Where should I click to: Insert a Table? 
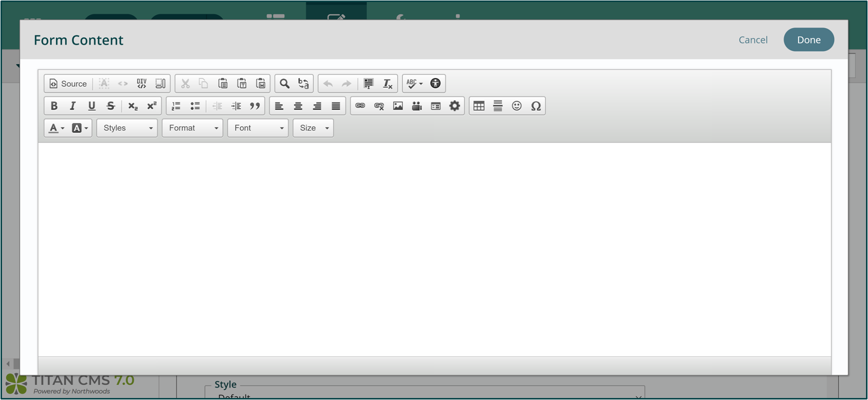click(479, 106)
